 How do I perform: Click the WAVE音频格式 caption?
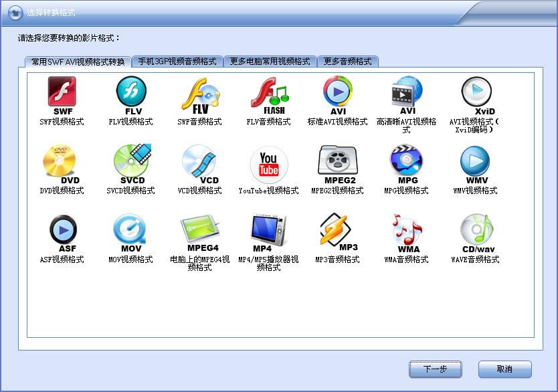[475, 260]
